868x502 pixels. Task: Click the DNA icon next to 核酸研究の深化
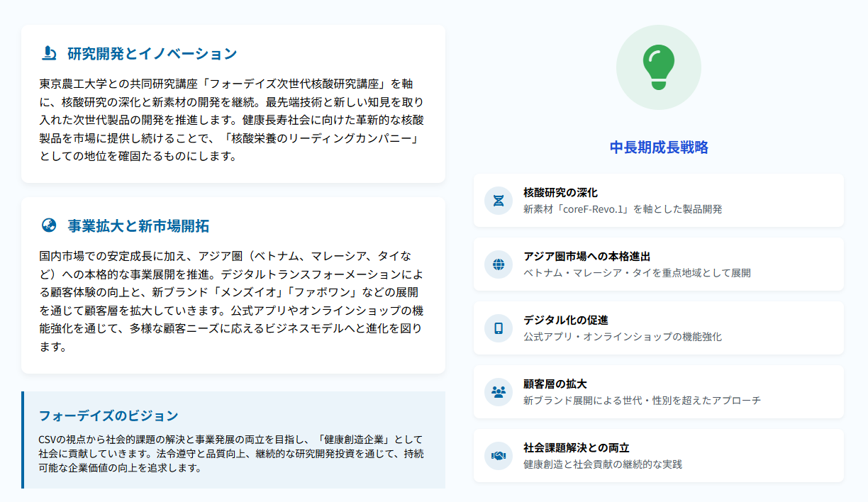click(x=499, y=201)
